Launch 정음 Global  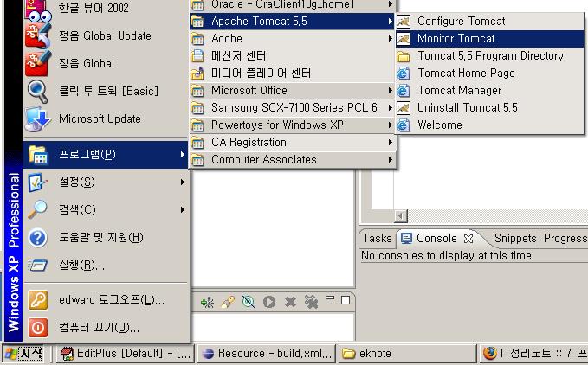(x=106, y=64)
